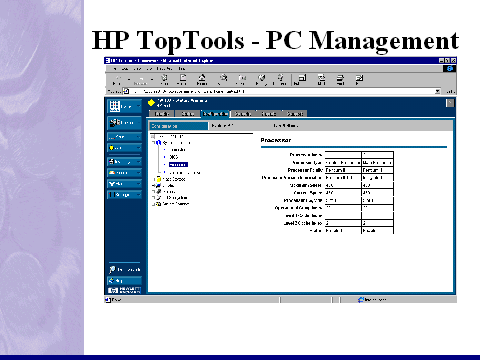Click the Internet Explorer logo throbber
Image resolution: width=480 pixels, height=360 pixels.
coord(449,69)
